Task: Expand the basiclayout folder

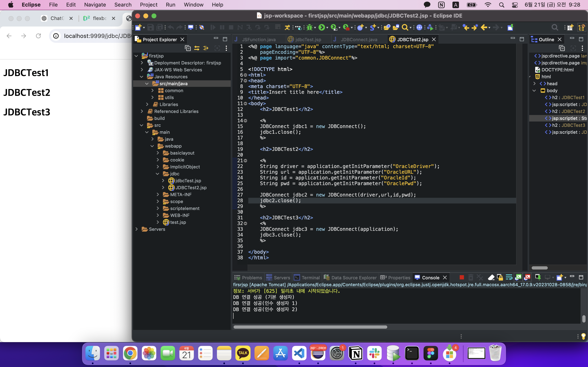Action: [158, 153]
